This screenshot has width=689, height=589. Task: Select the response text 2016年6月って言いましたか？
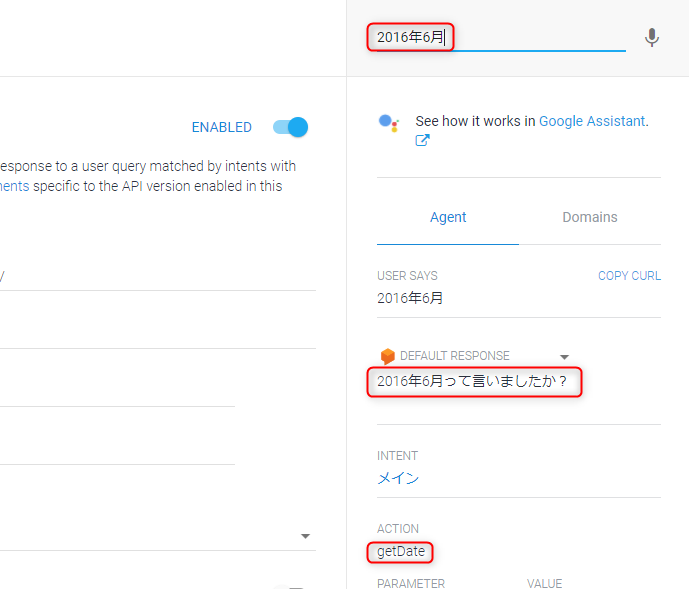point(472,381)
